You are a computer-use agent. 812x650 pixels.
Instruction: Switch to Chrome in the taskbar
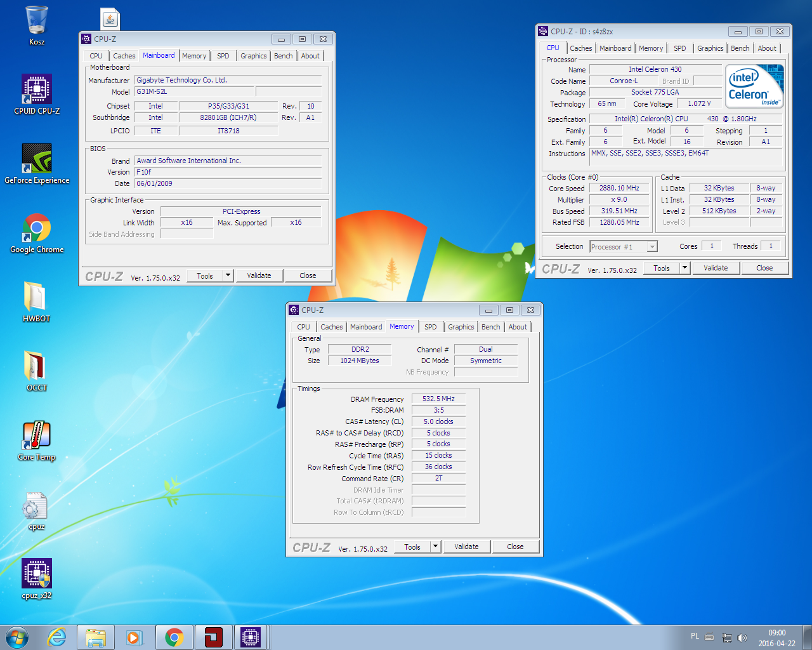[x=174, y=637]
